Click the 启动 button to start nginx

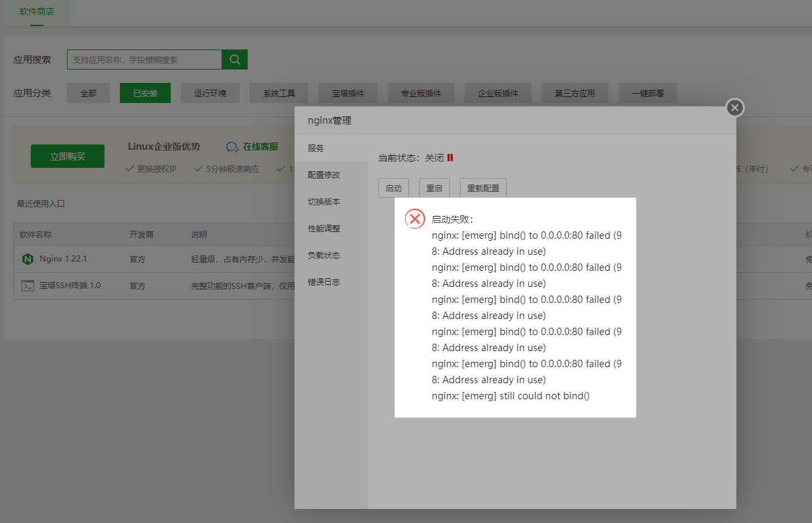pos(394,188)
